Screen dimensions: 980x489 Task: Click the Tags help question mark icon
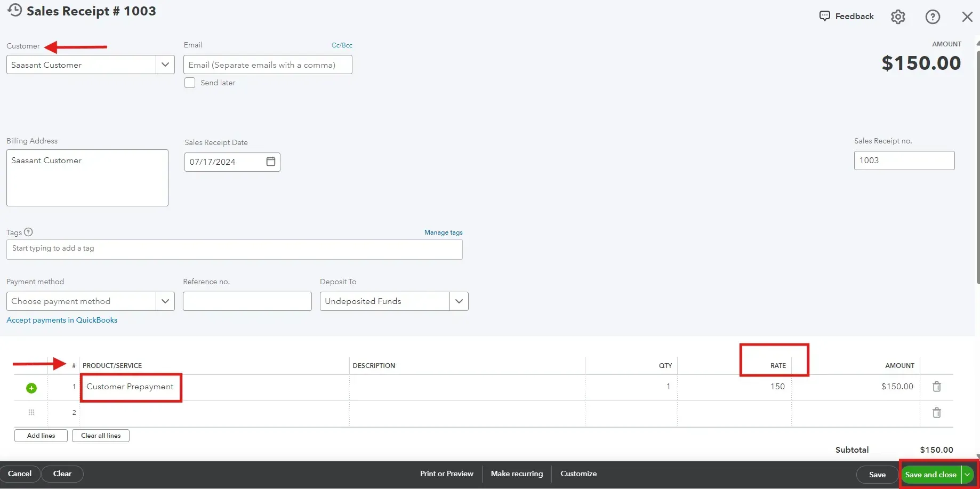[29, 232]
